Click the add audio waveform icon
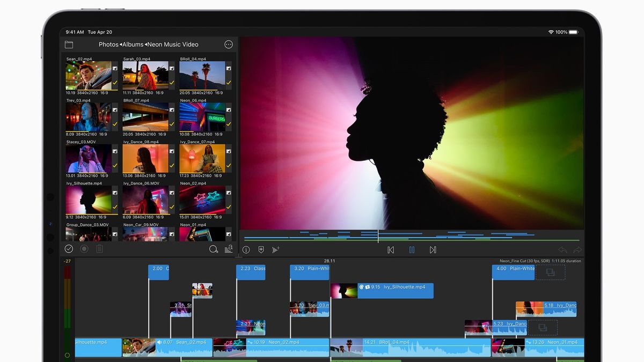 276,250
